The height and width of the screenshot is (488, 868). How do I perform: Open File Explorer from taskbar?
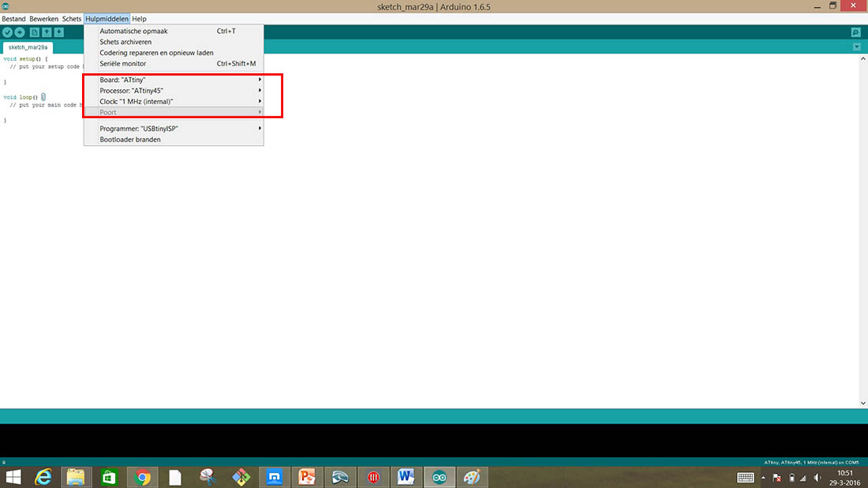(76, 477)
